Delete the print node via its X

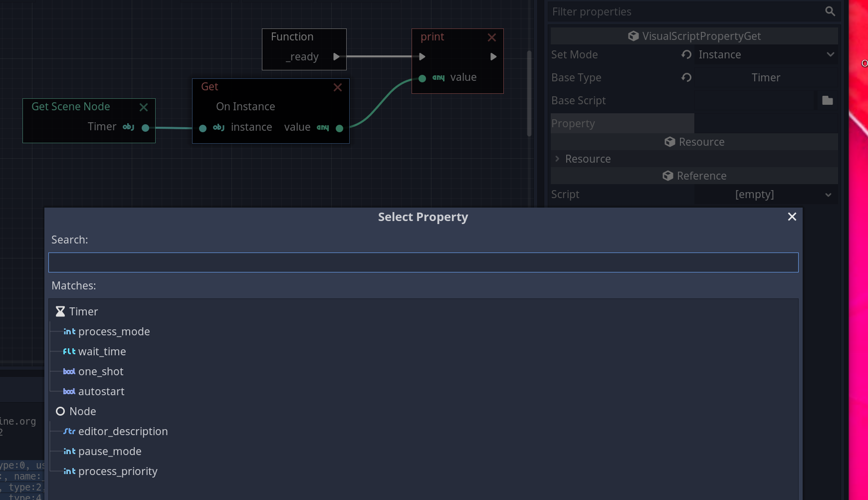(x=492, y=37)
